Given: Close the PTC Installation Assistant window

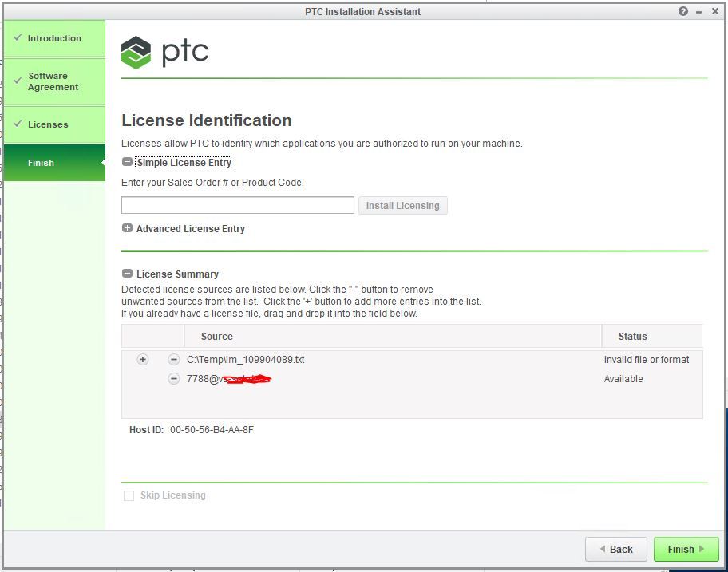Looking at the screenshot, I should click(715, 11).
